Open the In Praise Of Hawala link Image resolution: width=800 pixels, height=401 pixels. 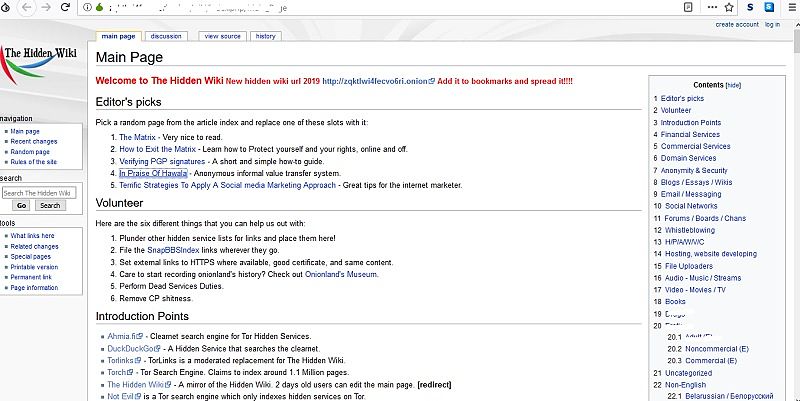(x=160, y=173)
